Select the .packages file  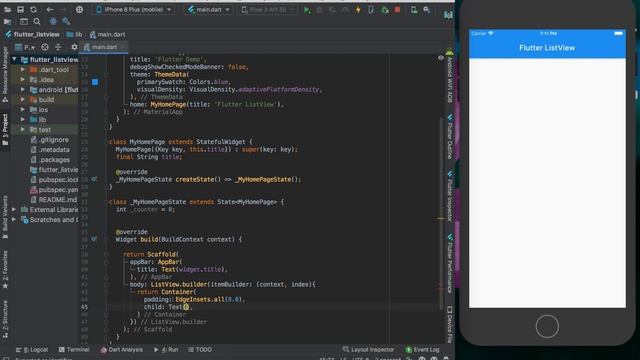tap(54, 160)
